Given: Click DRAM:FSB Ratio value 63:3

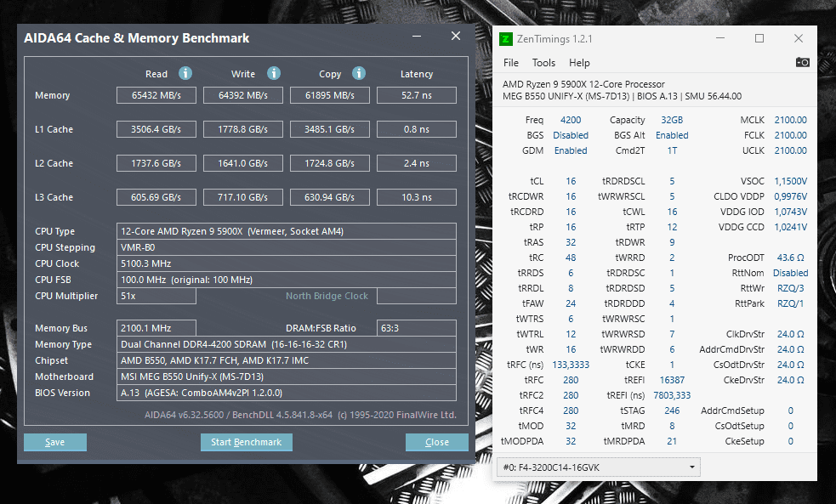Looking at the screenshot, I should pos(417,328).
